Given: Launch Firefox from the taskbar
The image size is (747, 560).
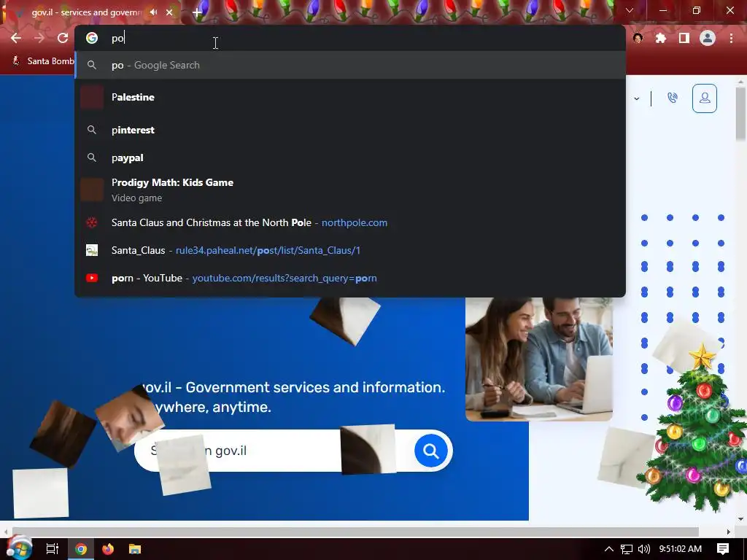Looking at the screenshot, I should click(108, 549).
